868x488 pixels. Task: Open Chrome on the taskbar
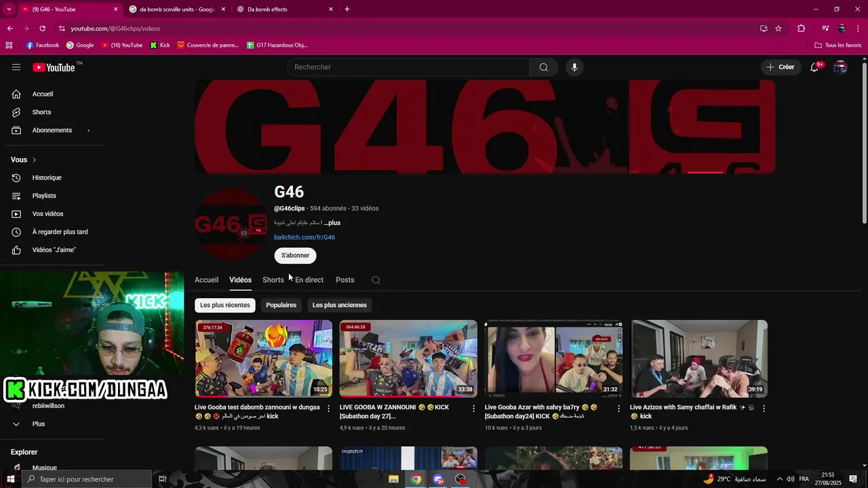pos(416,479)
